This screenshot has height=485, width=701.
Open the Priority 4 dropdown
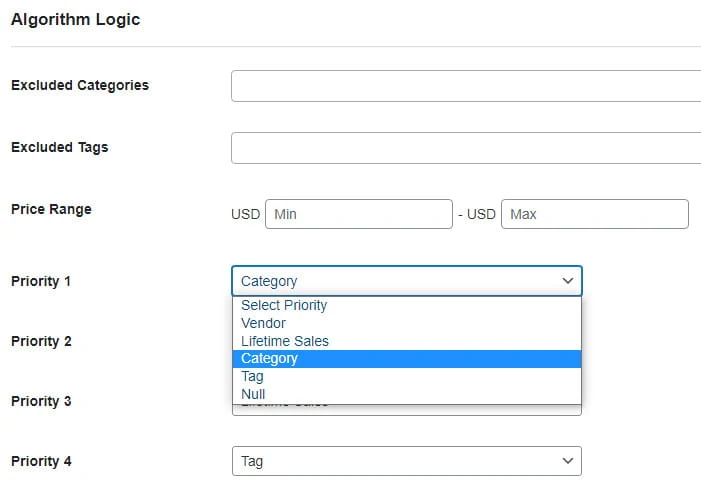click(406, 461)
